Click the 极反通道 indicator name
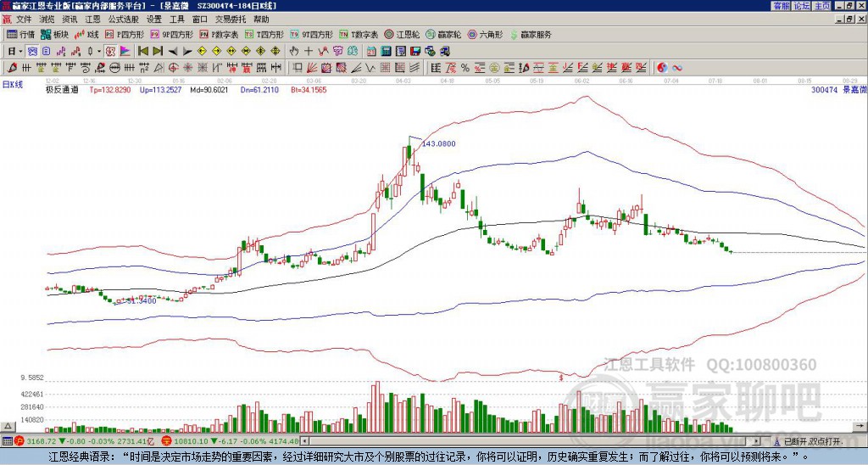Image resolution: width=868 pixels, height=465 pixels. click(62, 89)
